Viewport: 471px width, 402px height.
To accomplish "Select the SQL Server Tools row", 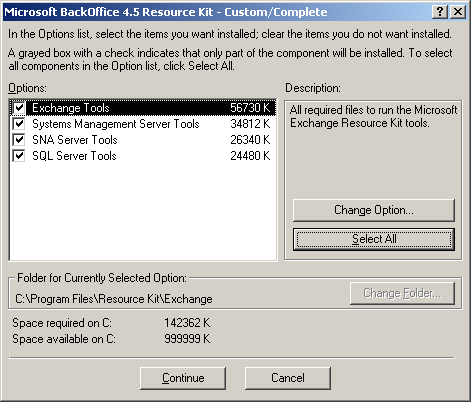I will (143, 156).
